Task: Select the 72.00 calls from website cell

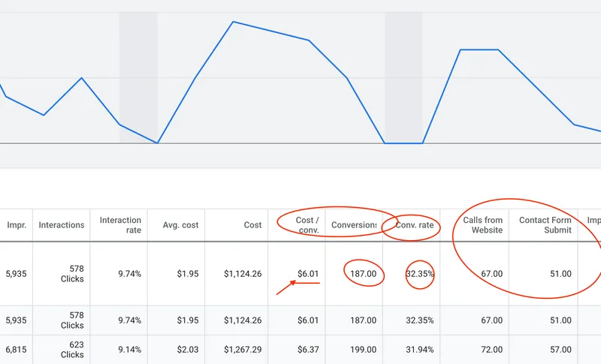Action: (x=492, y=350)
